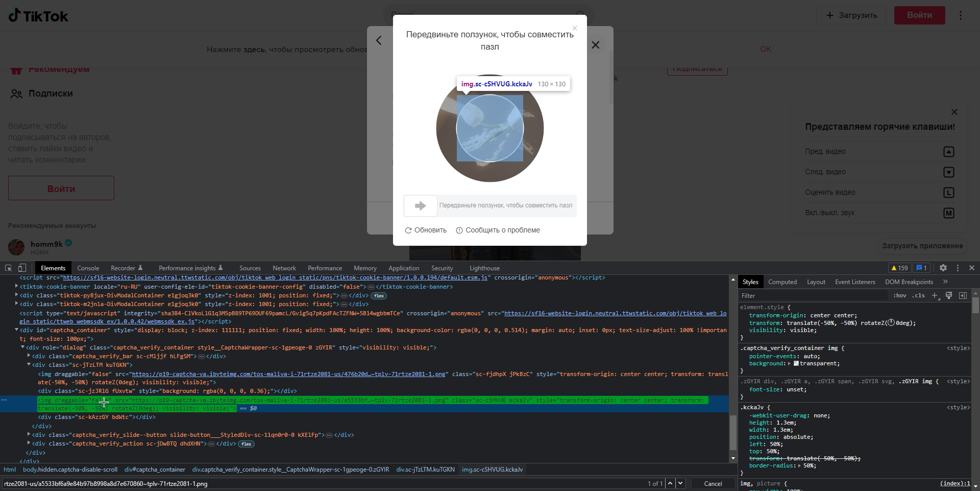
Task: Click the TikTok logo
Action: (38, 16)
